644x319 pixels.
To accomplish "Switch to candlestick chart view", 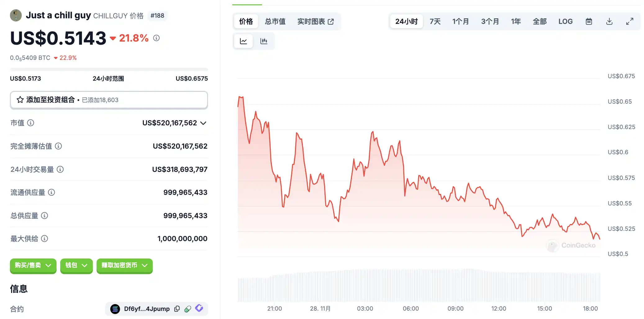I will point(264,41).
